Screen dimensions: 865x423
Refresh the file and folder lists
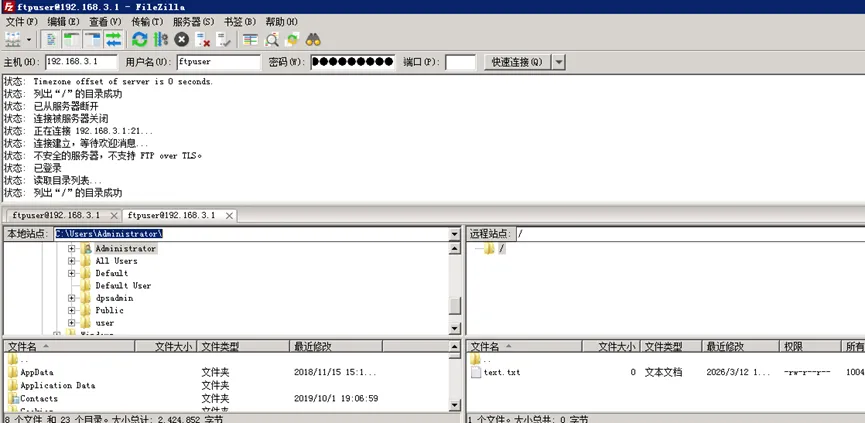140,39
